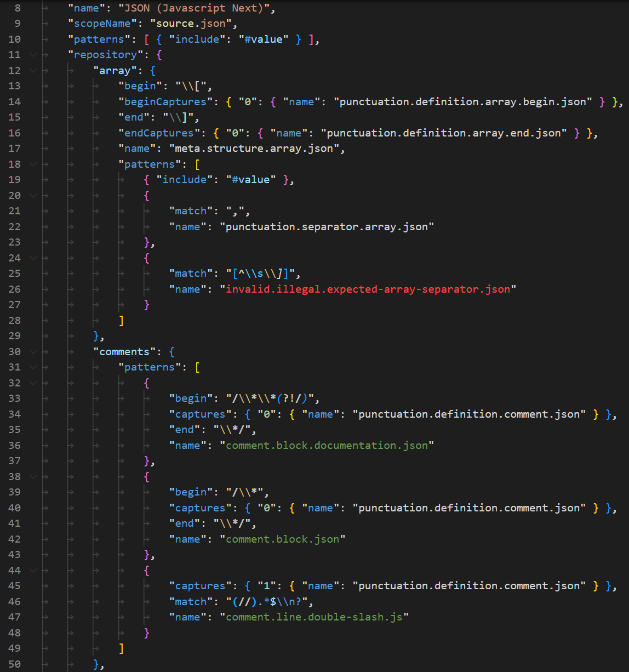Collapse the "repository" code block
The height and width of the screenshot is (672, 629).
[33, 54]
